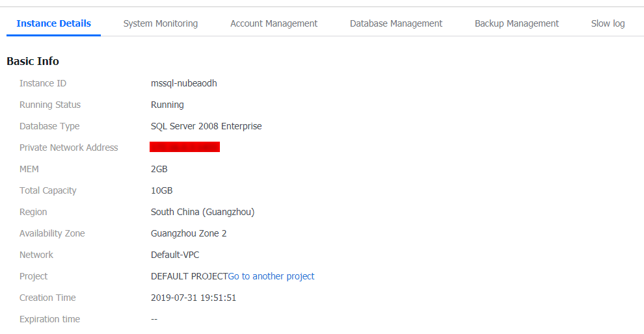Select the Backup Management tab
Image resolution: width=644 pixels, height=334 pixels.
point(517,24)
